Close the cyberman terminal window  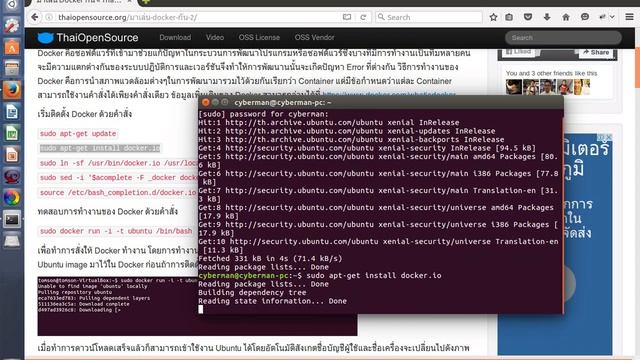[x=206, y=102]
